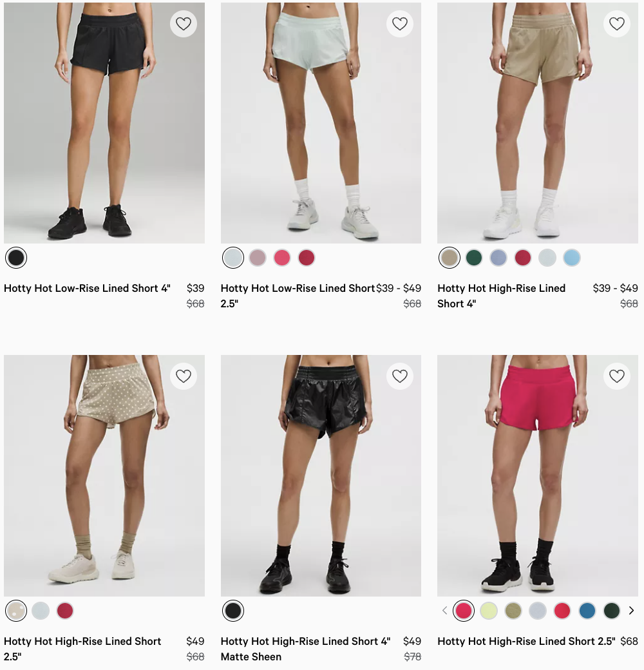Open Hotty Hot High-Rise Lined Short 4" title
The height and width of the screenshot is (670, 644).
(x=502, y=296)
